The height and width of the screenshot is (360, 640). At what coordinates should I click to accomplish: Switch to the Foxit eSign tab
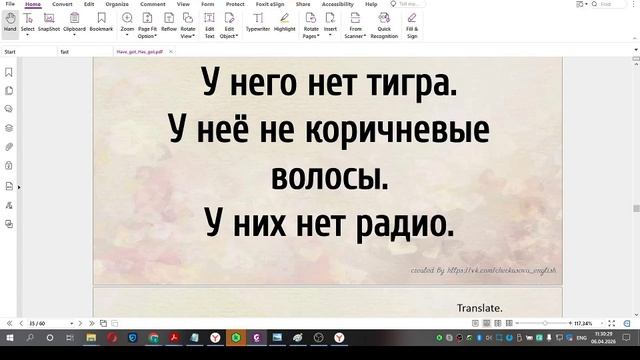270,4
